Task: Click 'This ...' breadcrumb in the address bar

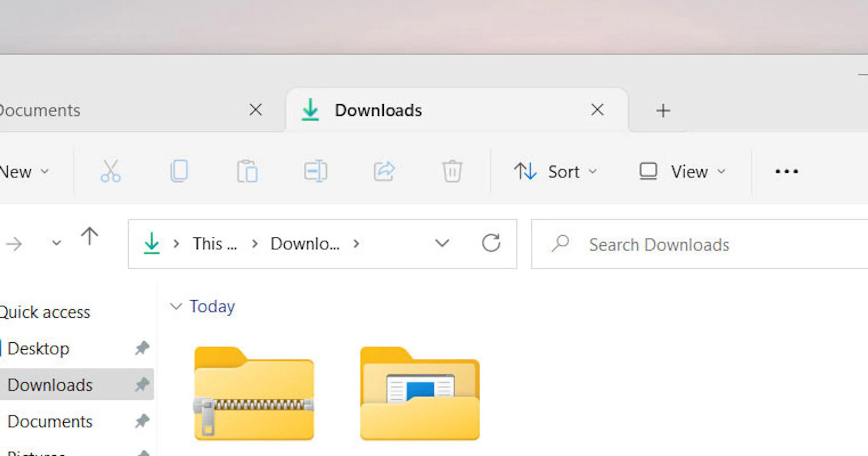Action: point(215,244)
